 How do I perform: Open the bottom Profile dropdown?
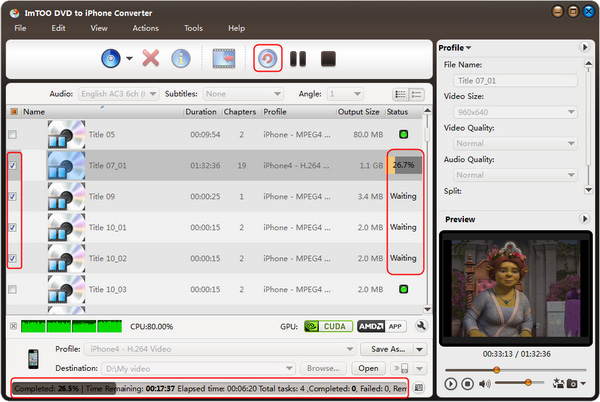click(x=220, y=349)
